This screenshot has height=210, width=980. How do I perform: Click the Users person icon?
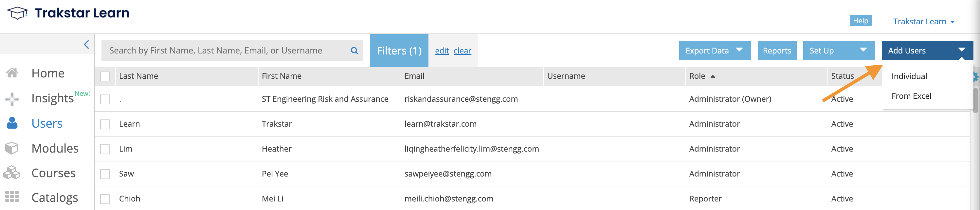(12, 123)
